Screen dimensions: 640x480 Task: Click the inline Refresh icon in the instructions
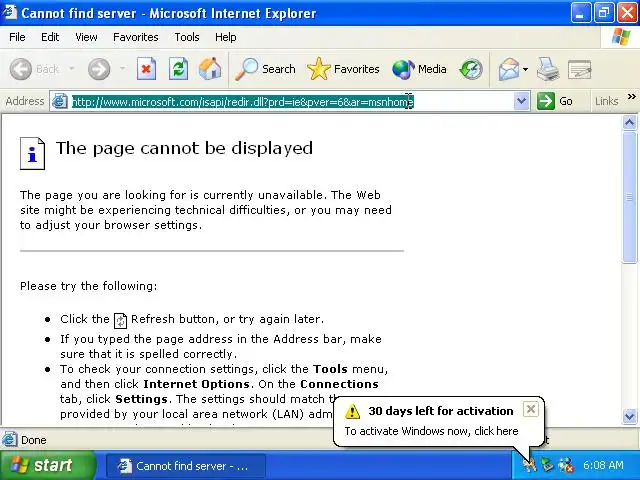point(120,320)
